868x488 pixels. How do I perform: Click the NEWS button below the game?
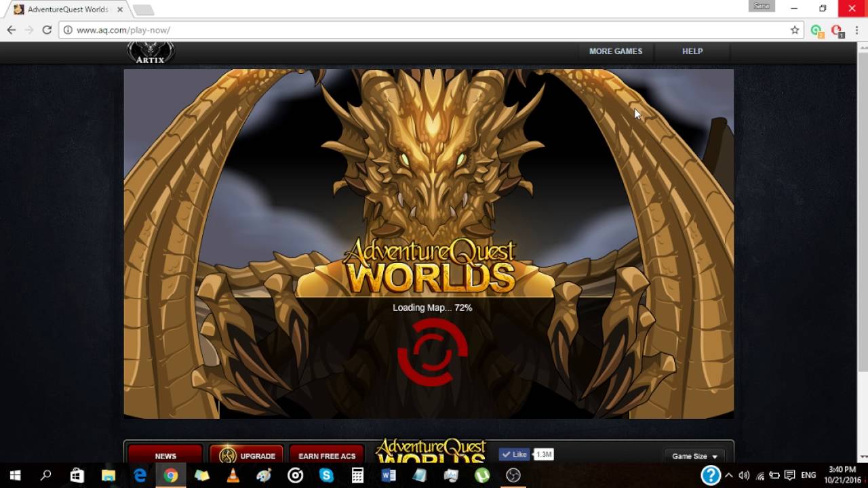pyautogui.click(x=165, y=455)
